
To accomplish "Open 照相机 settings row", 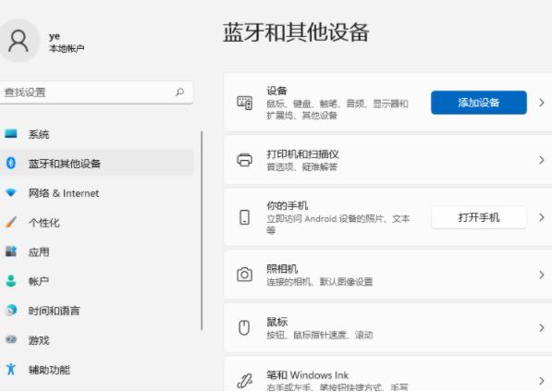I will click(388, 275).
